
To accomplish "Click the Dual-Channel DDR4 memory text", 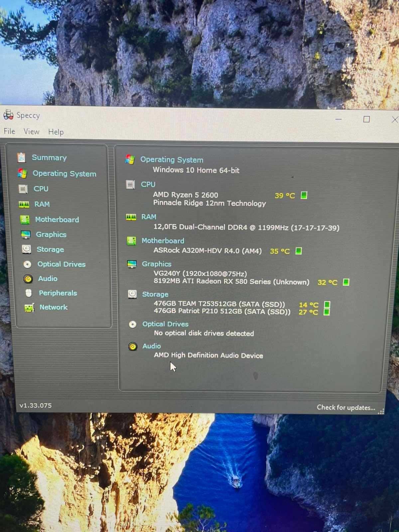I will (246, 227).
